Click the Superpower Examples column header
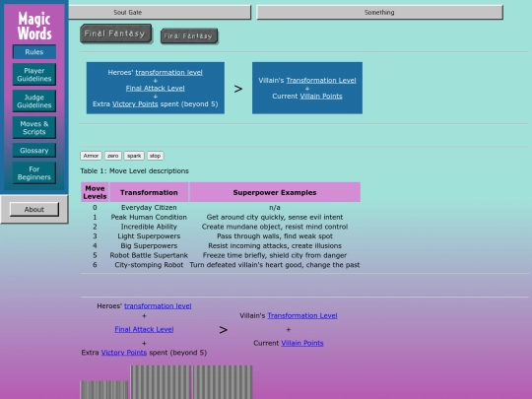Viewport: 532px width, 399px height. [x=275, y=192]
